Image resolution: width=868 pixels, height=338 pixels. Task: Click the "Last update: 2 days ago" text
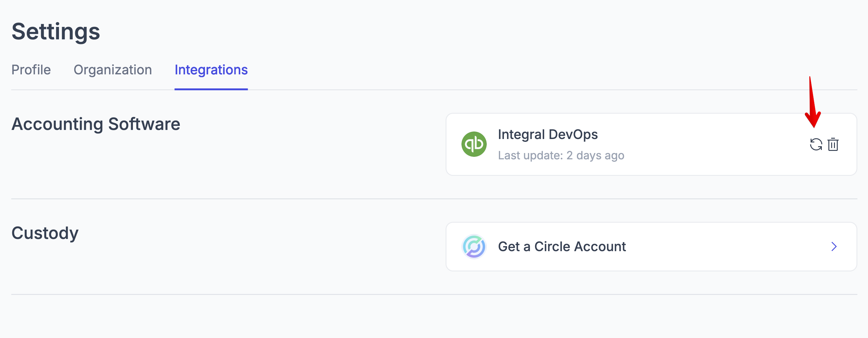561,155
